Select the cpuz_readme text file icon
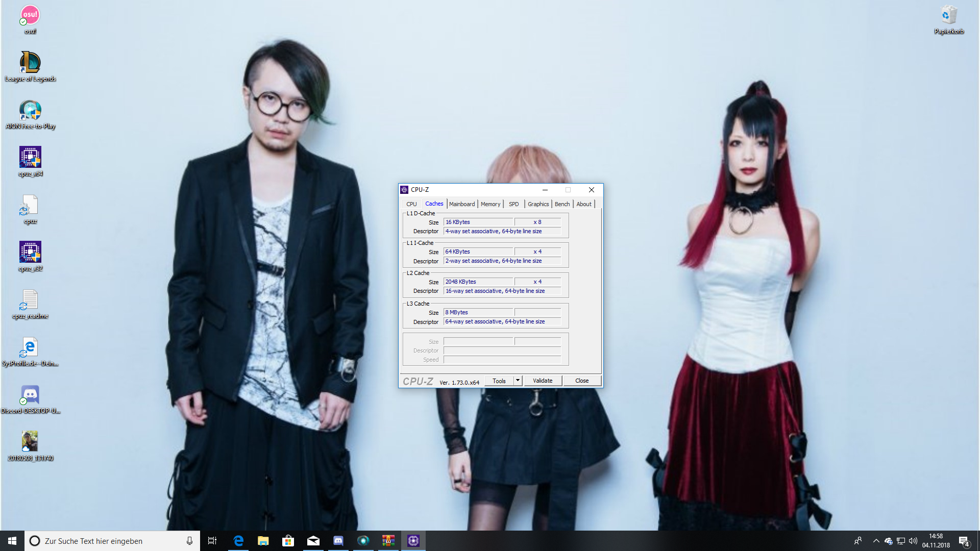This screenshot has width=980, height=551. click(30, 300)
